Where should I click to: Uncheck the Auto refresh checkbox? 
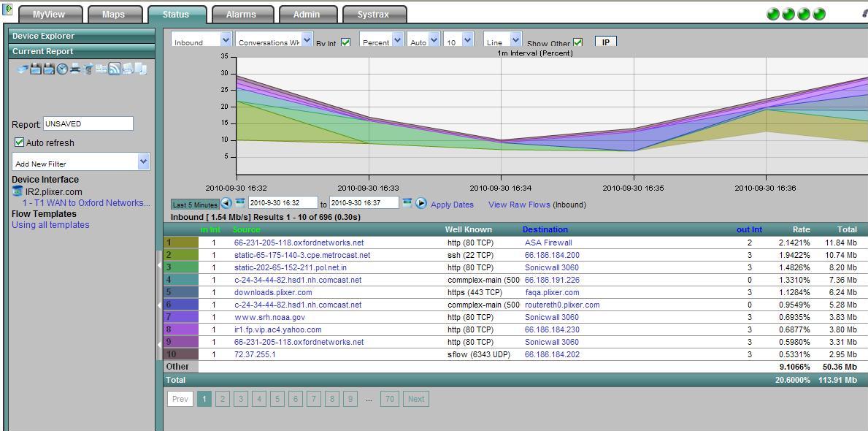tap(20, 142)
